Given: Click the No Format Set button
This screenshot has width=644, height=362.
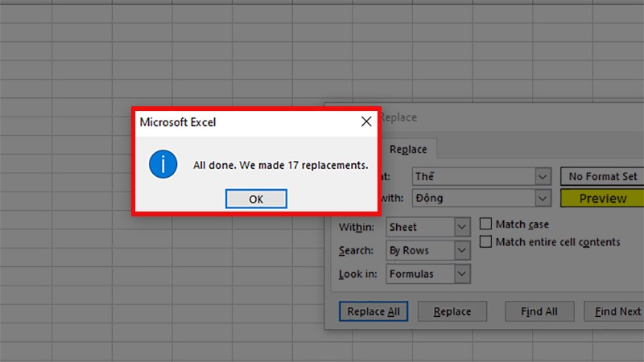Looking at the screenshot, I should [x=602, y=176].
